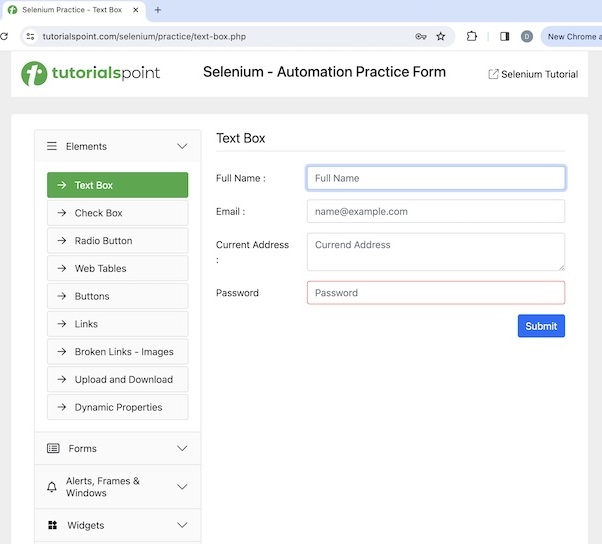
Task: Go to Web Tables in the sidebar
Action: point(117,268)
